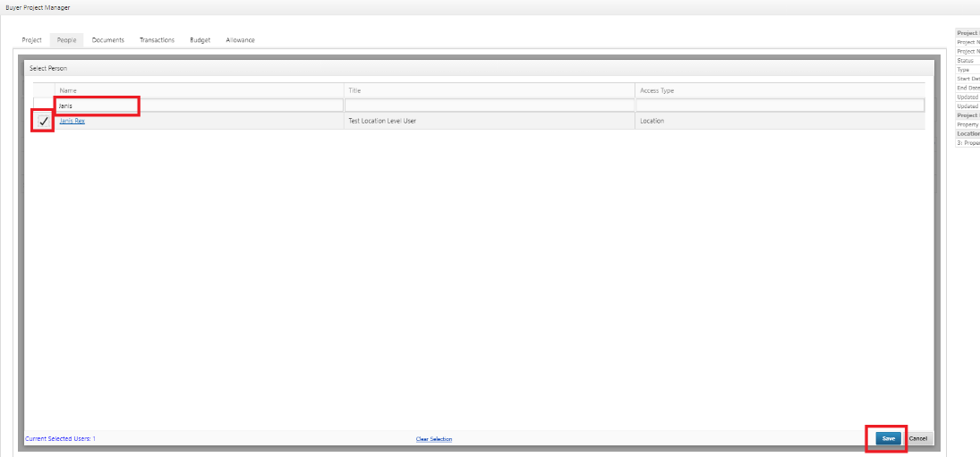Toggle the checkbox beside Janis Rex
Viewport: 980px width, 457px height.
click(x=44, y=121)
